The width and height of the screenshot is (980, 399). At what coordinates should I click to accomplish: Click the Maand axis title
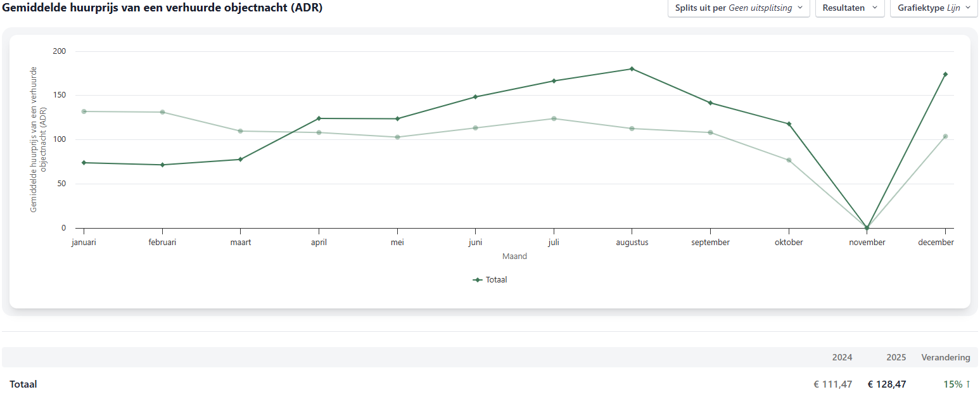[514, 256]
